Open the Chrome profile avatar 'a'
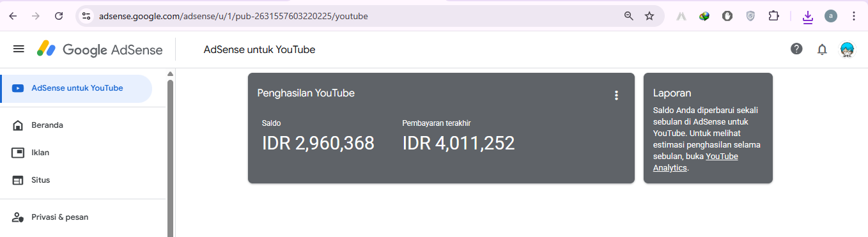The width and height of the screenshot is (868, 237). point(831,16)
